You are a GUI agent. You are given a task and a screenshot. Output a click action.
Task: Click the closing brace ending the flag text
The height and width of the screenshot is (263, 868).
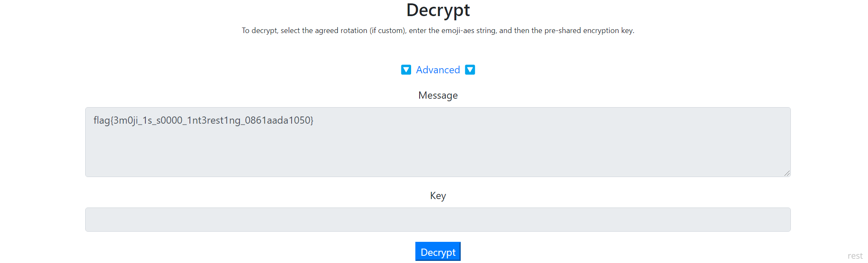312,120
